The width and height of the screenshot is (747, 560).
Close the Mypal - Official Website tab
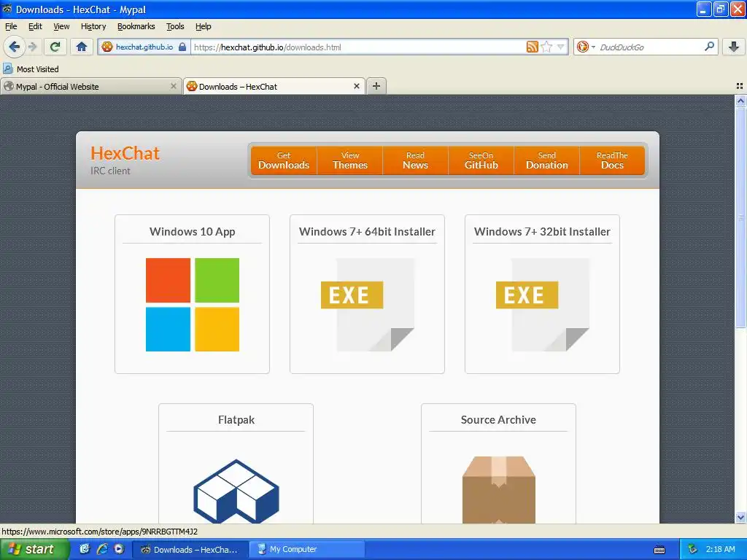point(174,86)
